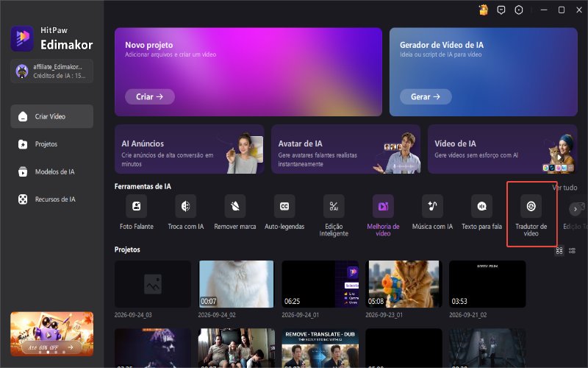Open project 2026-09-24_02 white cat thumbnail
This screenshot has width=588, height=368.
click(x=236, y=284)
